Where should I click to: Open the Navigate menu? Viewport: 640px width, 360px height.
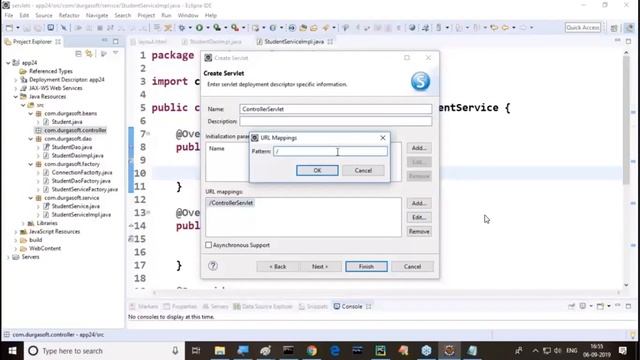(97, 15)
